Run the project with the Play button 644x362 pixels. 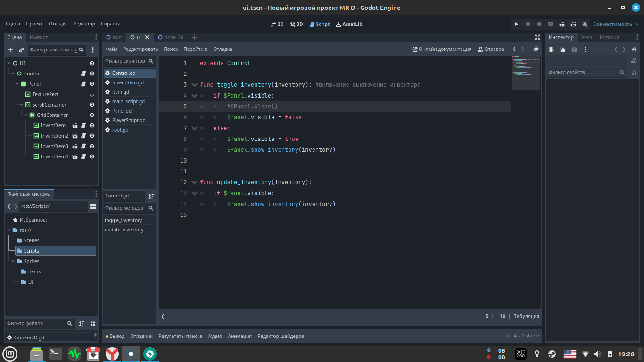516,24
